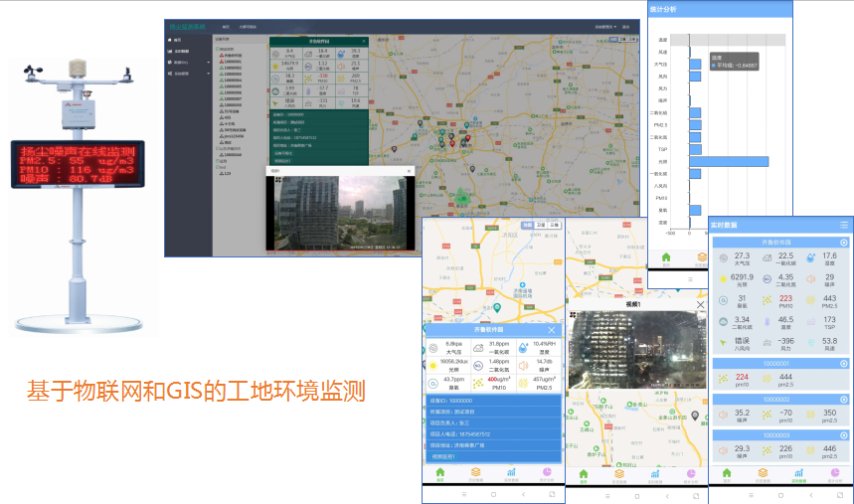
Task: Tap the orange layers icon on 统计分析 phone
Action: [702, 259]
